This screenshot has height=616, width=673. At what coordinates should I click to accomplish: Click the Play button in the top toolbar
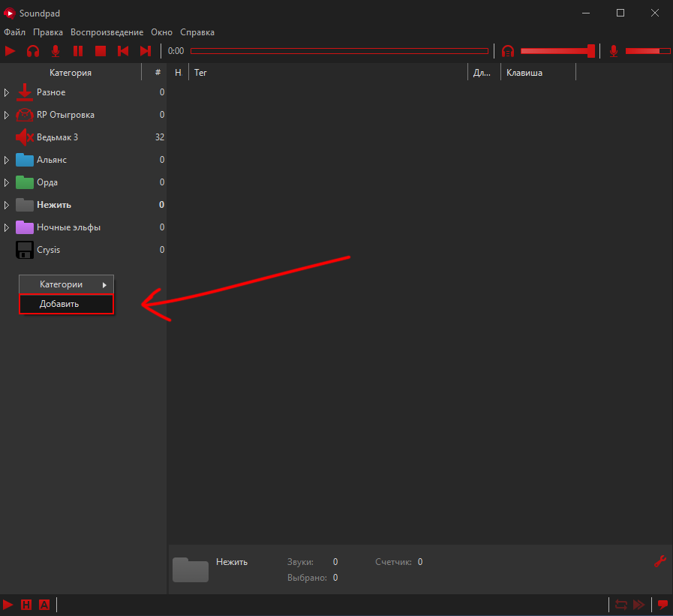[x=11, y=51]
